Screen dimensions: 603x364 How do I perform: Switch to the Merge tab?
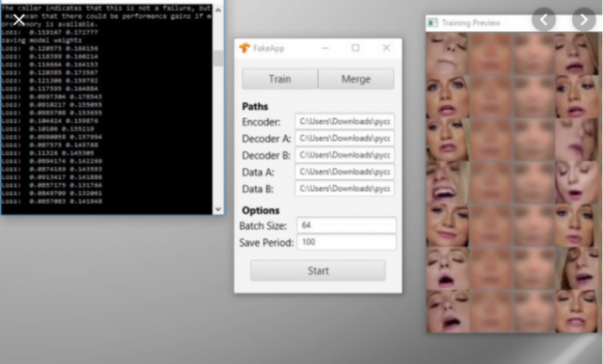356,79
